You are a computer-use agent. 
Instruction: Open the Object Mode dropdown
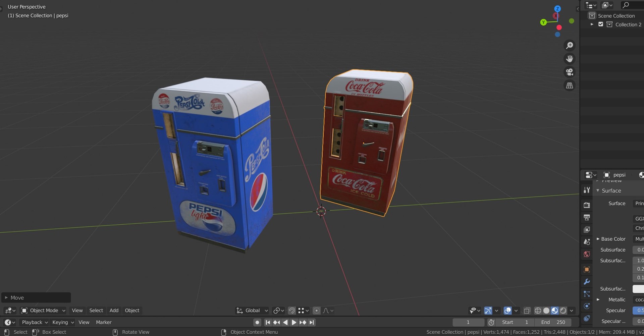coord(43,311)
